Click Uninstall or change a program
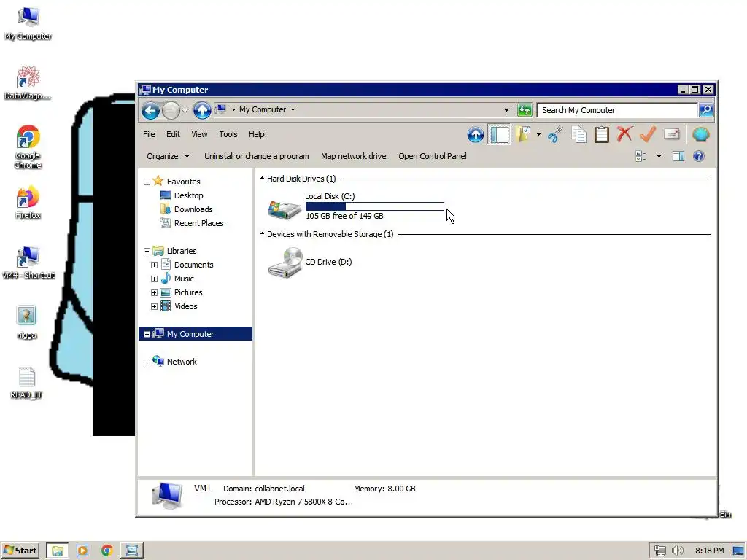Screen dimensions: 747x560 tap(256, 156)
